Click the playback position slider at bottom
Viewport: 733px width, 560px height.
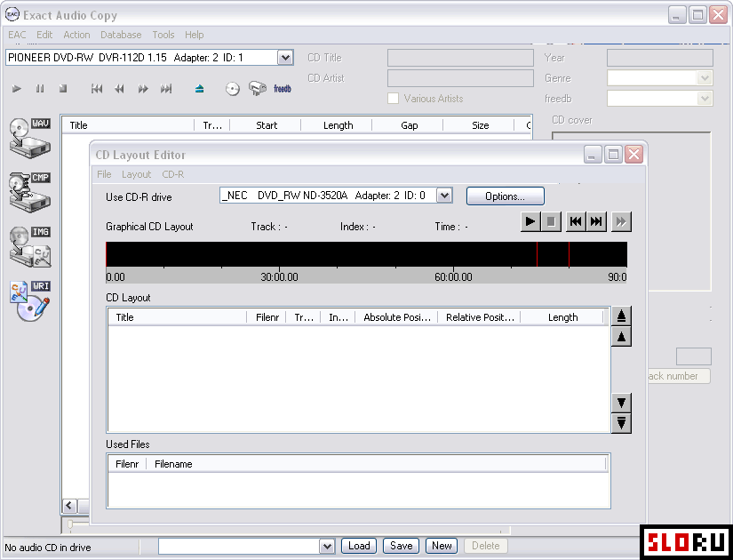point(70,525)
